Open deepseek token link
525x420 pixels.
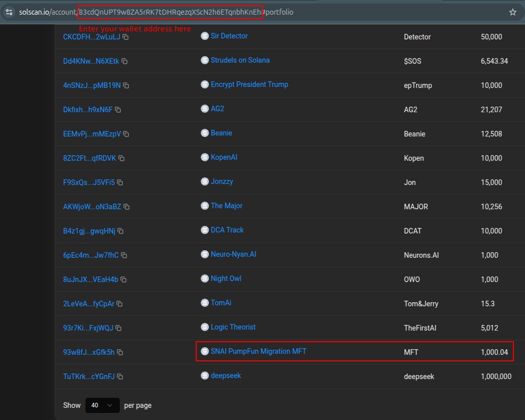226,376
